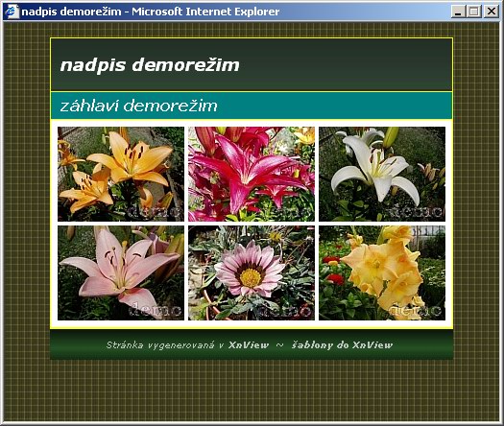Open the orange lily thumbnail
This screenshot has width=504, height=426.
pos(121,174)
